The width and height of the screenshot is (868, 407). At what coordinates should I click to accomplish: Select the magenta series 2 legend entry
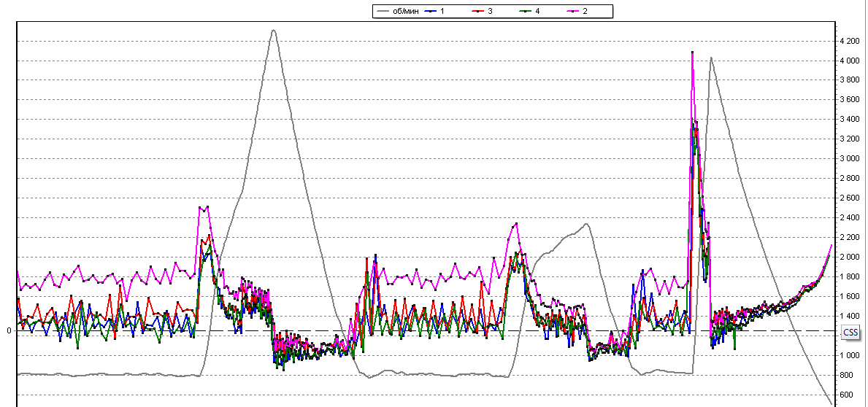pos(576,11)
